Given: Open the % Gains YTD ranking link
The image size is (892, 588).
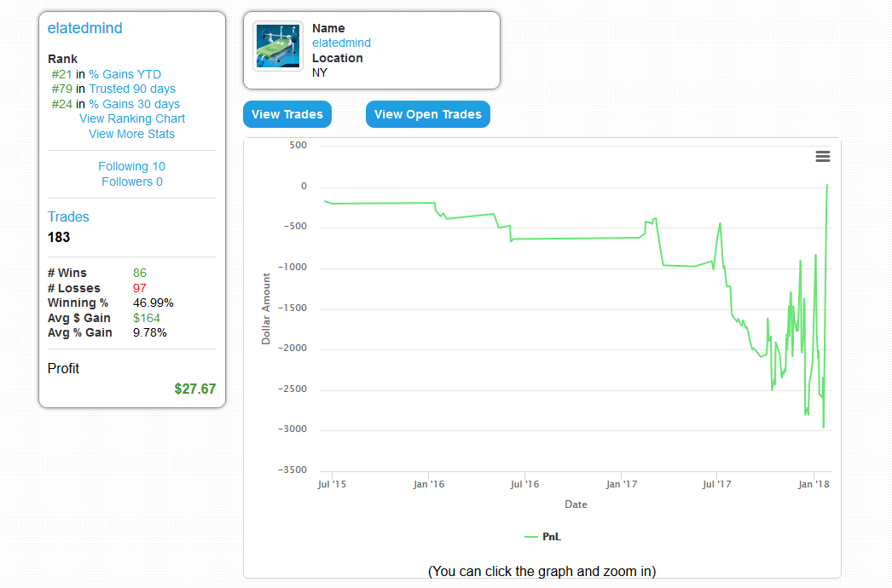Looking at the screenshot, I should [x=125, y=74].
